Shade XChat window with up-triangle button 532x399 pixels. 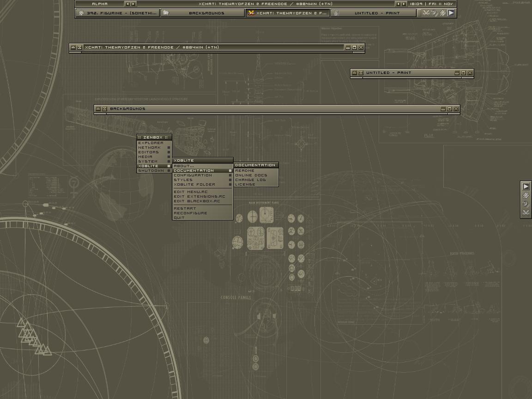pyautogui.click(x=73, y=47)
